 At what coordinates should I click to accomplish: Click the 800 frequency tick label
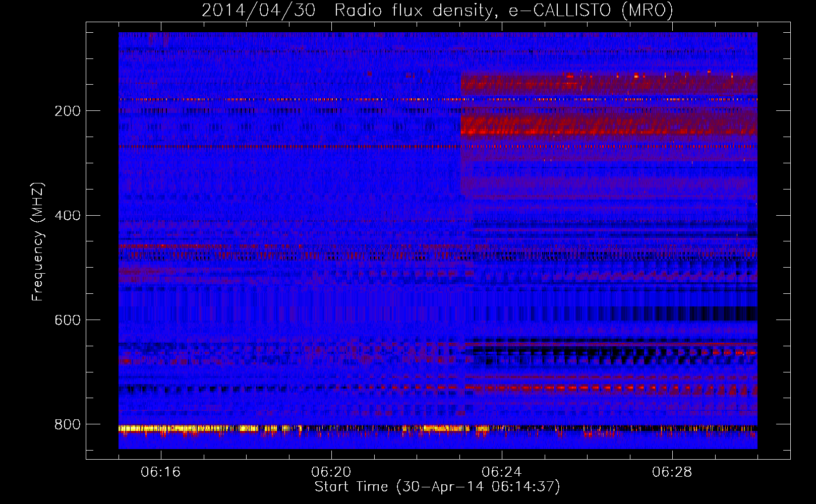tap(68, 425)
